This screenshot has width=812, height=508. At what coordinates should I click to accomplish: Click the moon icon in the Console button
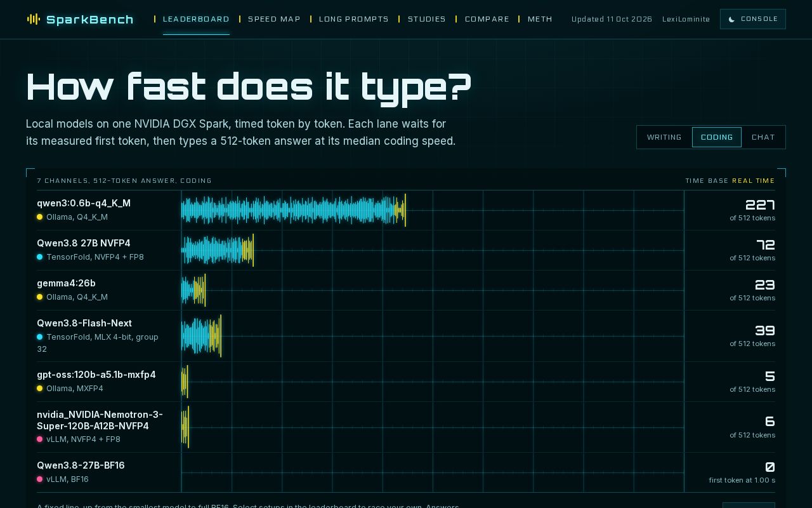click(x=731, y=19)
